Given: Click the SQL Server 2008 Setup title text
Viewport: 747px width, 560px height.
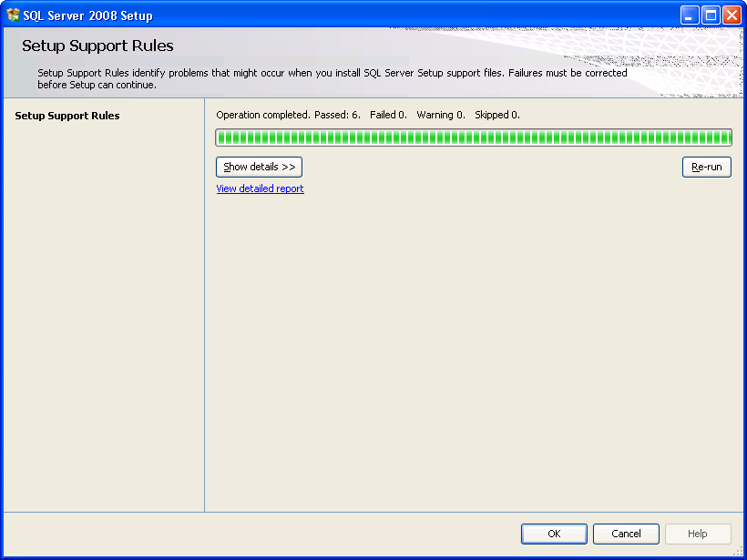Looking at the screenshot, I should (x=87, y=15).
